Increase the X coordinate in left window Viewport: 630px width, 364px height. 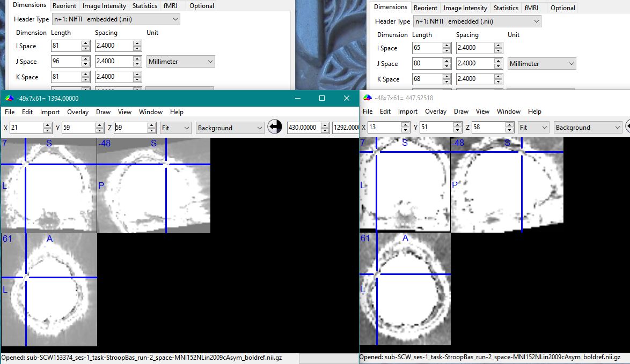(x=47, y=125)
